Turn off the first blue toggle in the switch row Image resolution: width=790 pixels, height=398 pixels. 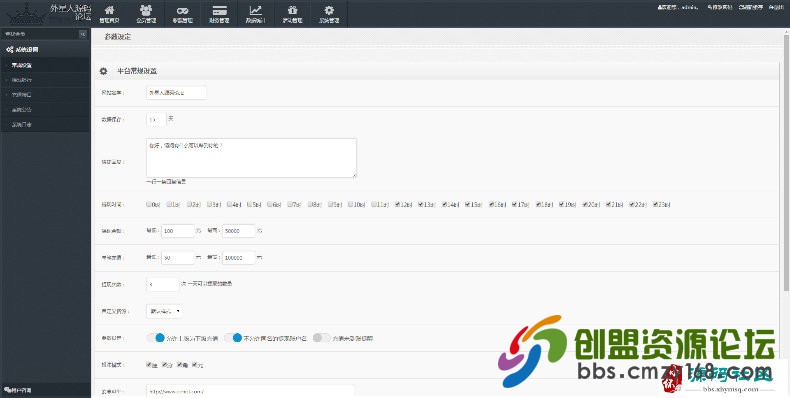click(x=155, y=338)
